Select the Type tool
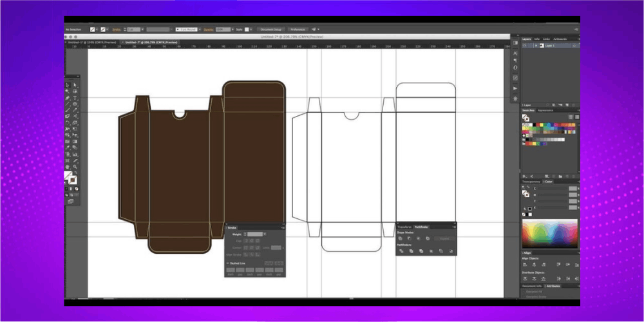The width and height of the screenshot is (644, 322). 75,98
